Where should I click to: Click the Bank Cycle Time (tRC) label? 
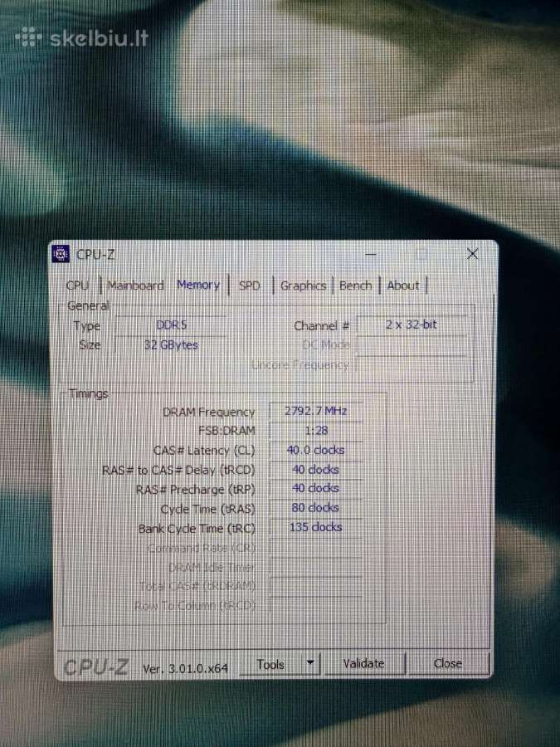[197, 529]
